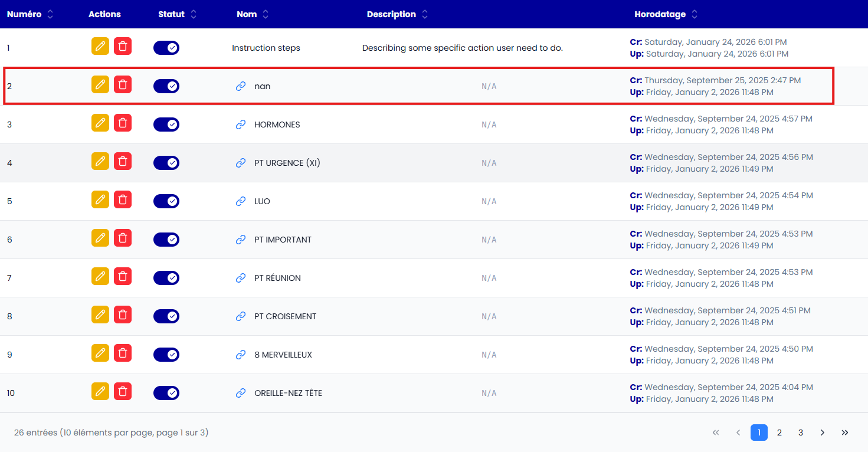The width and height of the screenshot is (868, 452).
Task: Disable the status toggle for Instruction steps
Action: click(166, 47)
